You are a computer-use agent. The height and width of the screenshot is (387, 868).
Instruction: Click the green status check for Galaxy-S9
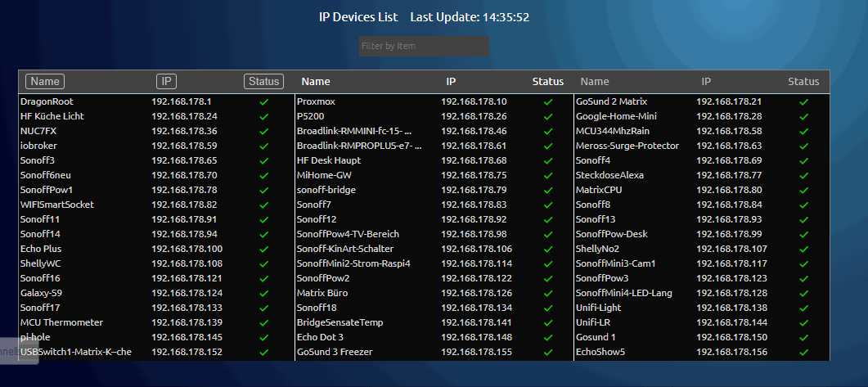tap(264, 293)
